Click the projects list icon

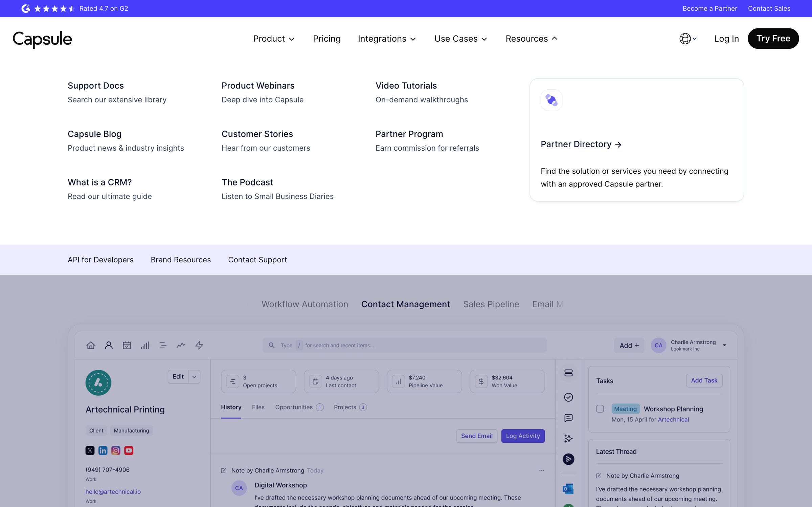pos(163,345)
